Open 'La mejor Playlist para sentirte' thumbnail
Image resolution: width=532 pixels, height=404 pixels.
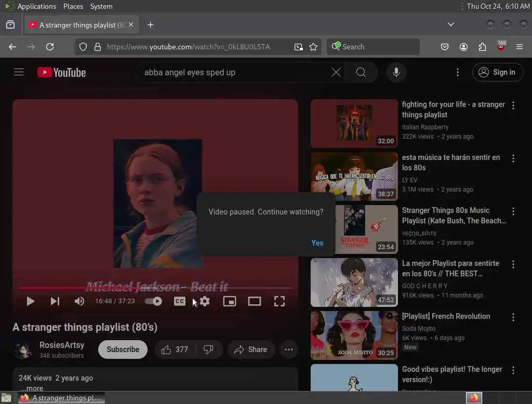[354, 282]
